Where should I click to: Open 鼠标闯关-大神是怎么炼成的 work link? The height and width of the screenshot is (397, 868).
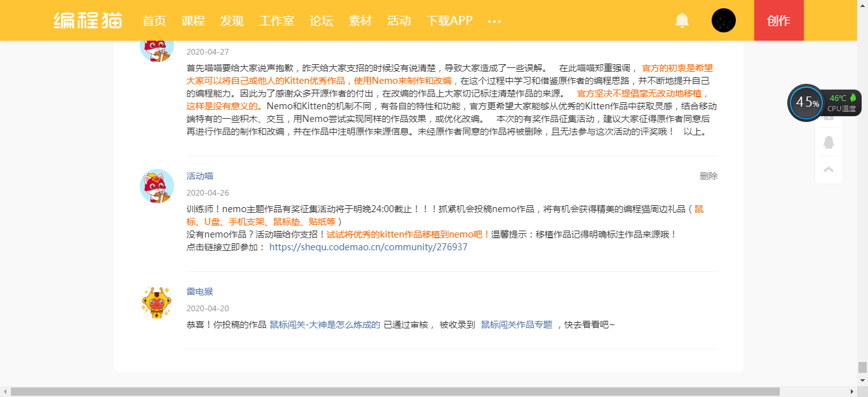click(x=325, y=325)
